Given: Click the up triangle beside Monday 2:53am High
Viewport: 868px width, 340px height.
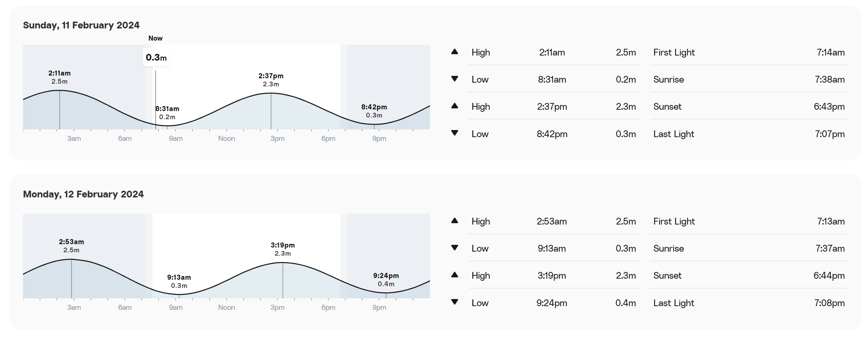Looking at the screenshot, I should coord(455,221).
